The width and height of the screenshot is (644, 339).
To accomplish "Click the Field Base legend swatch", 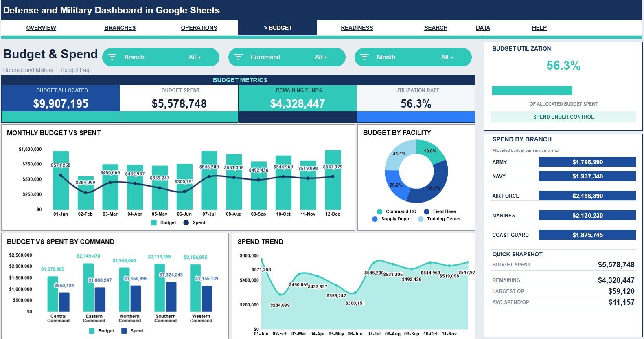I will [427, 211].
